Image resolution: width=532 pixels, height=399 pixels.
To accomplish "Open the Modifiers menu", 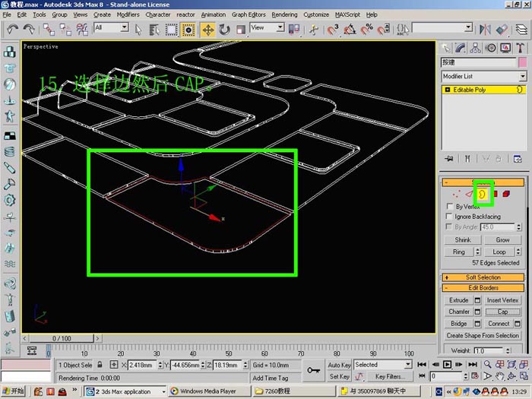I will 128,14.
